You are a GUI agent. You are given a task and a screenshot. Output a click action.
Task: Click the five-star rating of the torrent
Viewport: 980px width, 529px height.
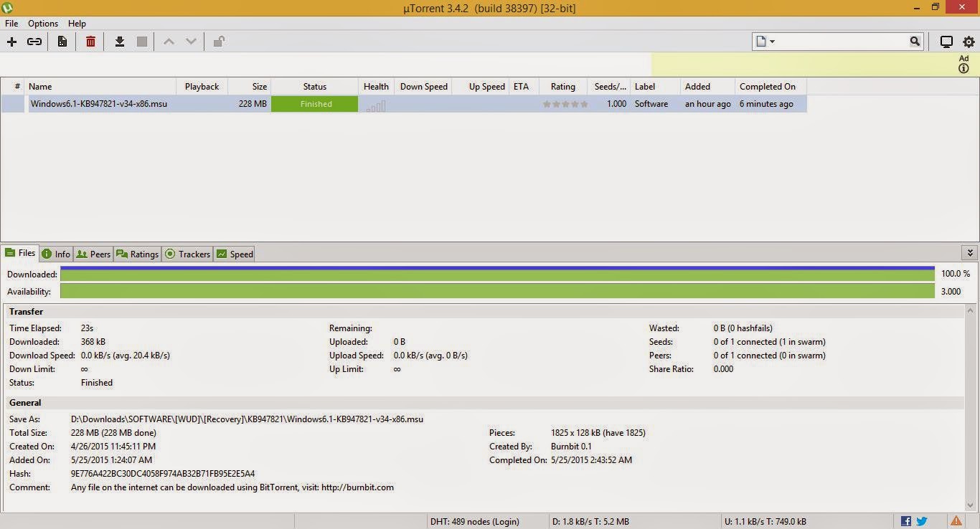pyautogui.click(x=565, y=104)
